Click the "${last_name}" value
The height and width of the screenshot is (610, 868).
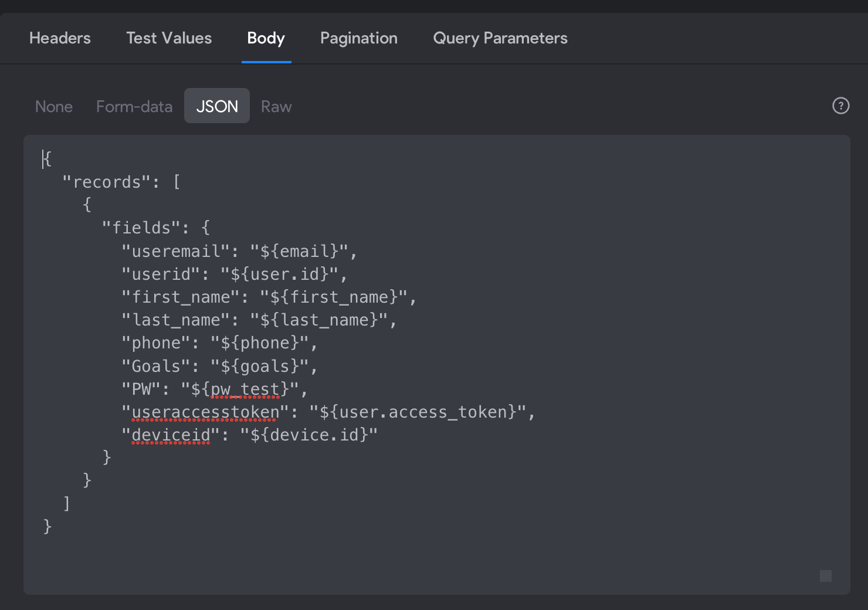point(318,320)
